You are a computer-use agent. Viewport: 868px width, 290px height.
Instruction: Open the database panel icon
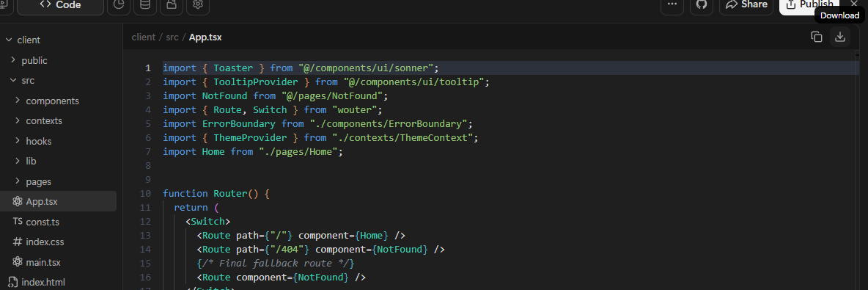point(145,4)
